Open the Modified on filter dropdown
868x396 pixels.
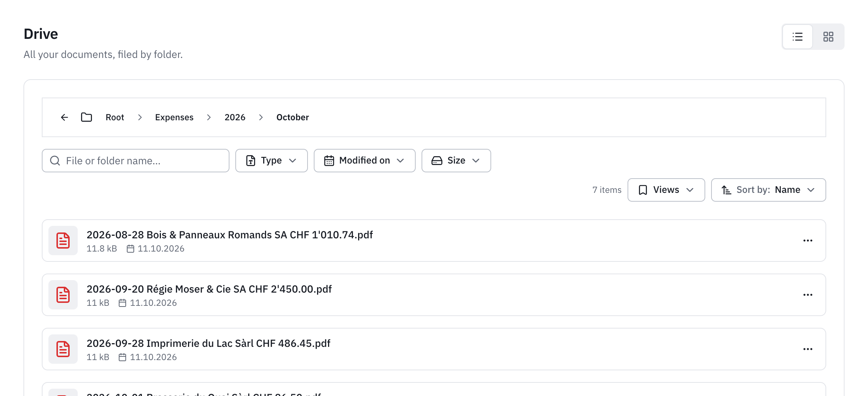tap(365, 161)
